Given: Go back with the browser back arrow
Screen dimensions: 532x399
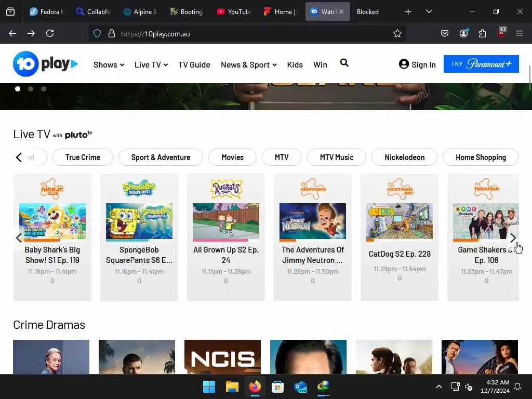Looking at the screenshot, I should click(12, 33).
